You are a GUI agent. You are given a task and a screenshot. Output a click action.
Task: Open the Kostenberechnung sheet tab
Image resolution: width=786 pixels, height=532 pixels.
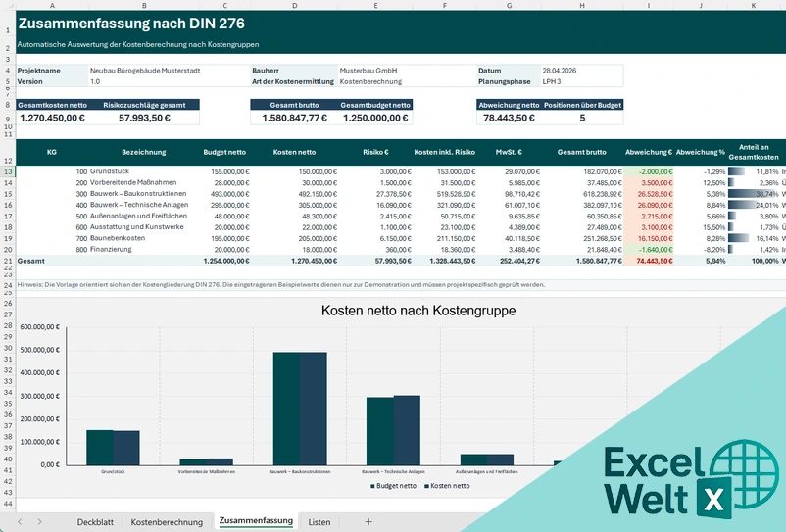pyautogui.click(x=167, y=522)
